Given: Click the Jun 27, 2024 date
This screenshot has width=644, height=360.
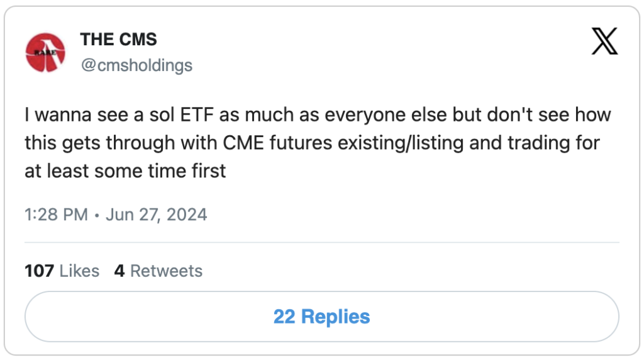Looking at the screenshot, I should (x=156, y=215).
